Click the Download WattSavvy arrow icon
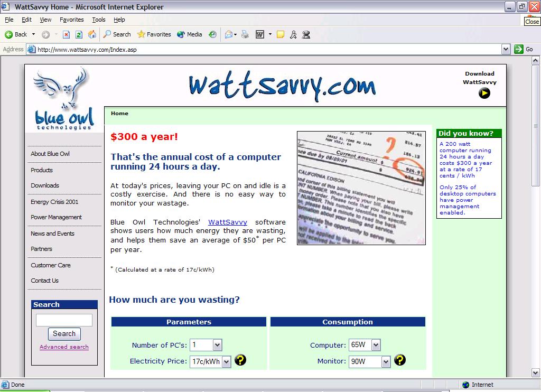Viewport: 541px width, 392px height. point(484,94)
